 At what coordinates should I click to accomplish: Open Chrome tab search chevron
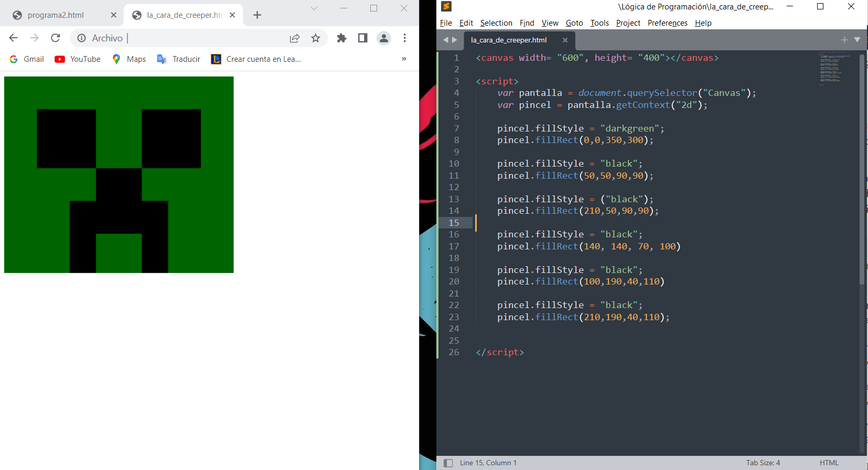point(314,8)
